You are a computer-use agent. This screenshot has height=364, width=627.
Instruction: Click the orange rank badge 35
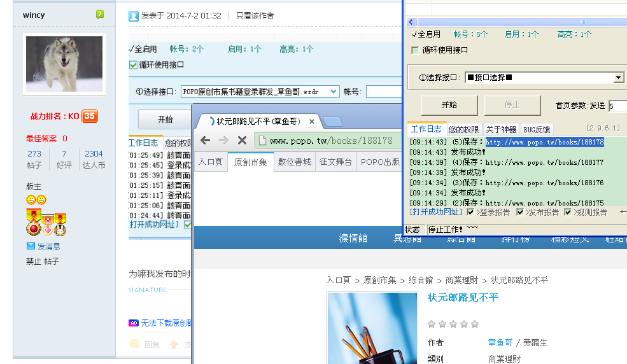point(90,116)
